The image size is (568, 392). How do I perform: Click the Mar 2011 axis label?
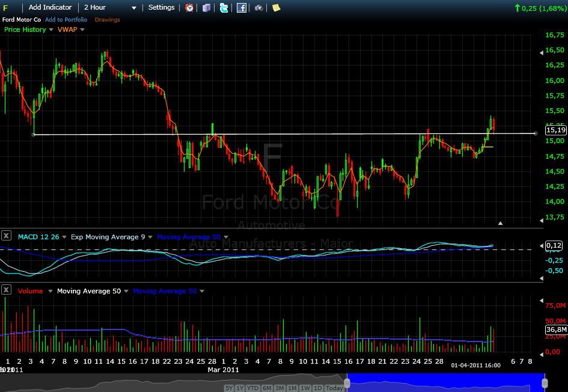tap(223, 370)
